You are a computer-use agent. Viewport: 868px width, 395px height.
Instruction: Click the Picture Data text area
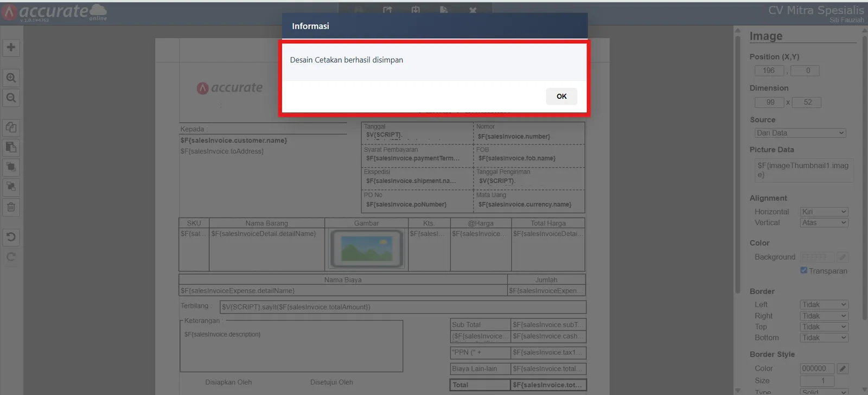click(804, 170)
